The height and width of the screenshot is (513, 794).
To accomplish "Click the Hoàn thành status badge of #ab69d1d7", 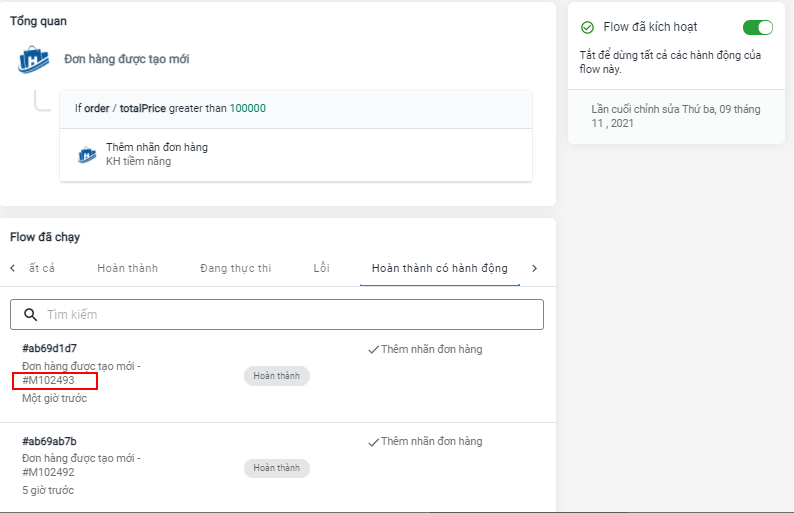I will point(276,376).
